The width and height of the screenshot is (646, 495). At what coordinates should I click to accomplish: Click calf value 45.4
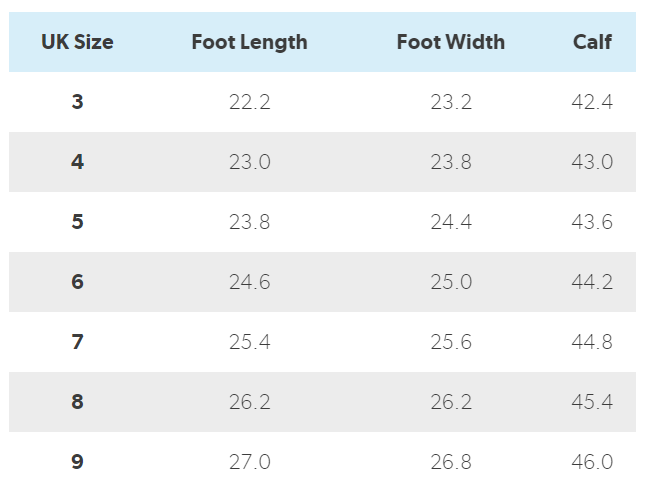tap(592, 402)
